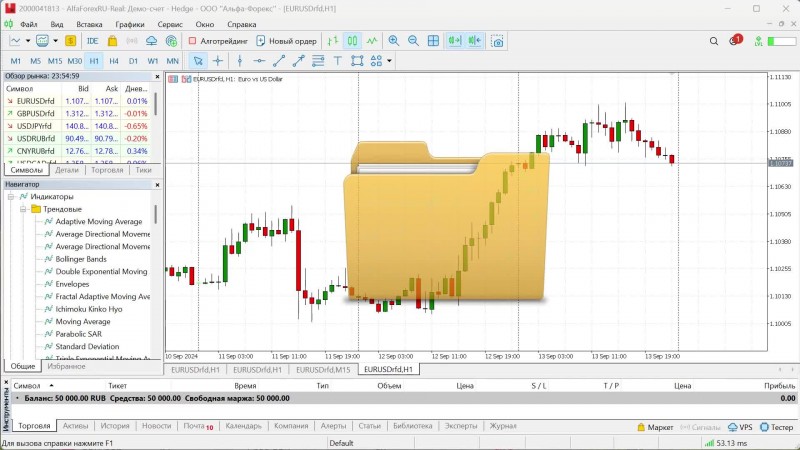The width and height of the screenshot is (800, 450).
Task: Switch timeframe to D1
Action: 133,61
